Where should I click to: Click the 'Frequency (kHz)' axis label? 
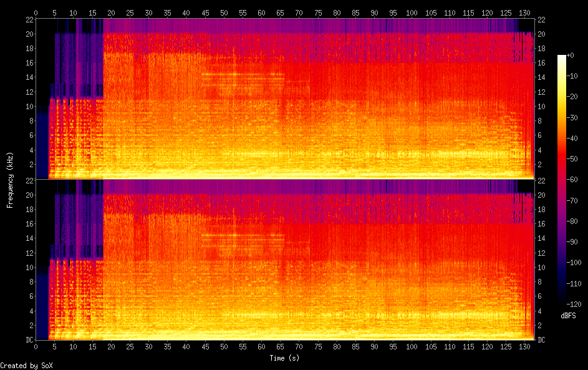point(11,179)
